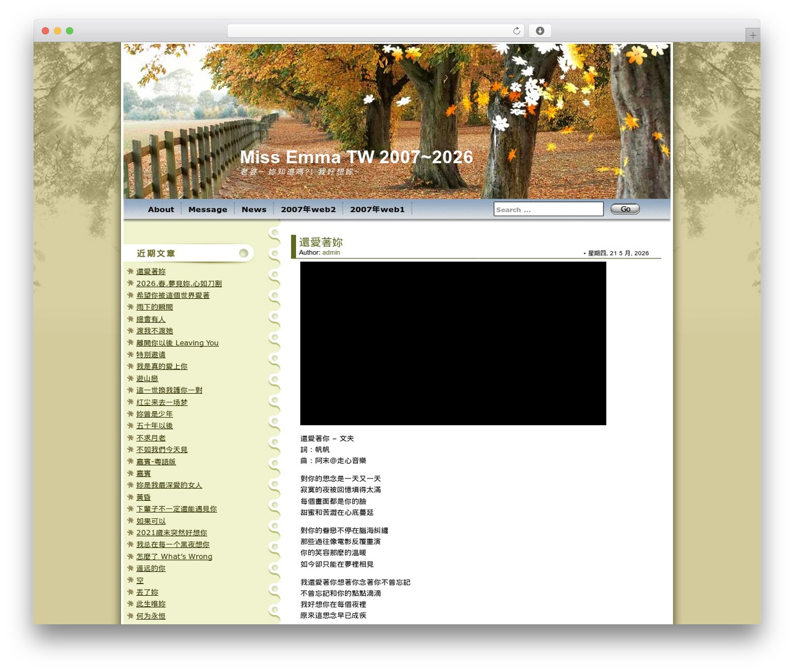The height and width of the screenshot is (672, 794).
Task: Open sidebar post 希望你被這個世界愛著
Action: coord(173,295)
